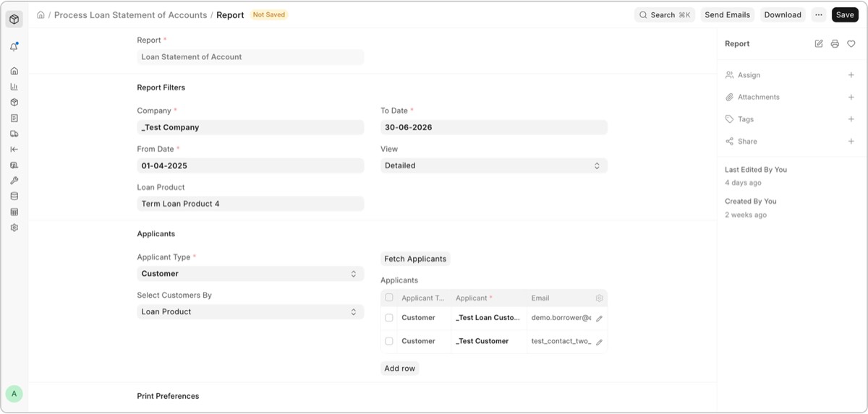This screenshot has height=414, width=868.
Task: Click Fetch Applicants button
Action: [415, 259]
